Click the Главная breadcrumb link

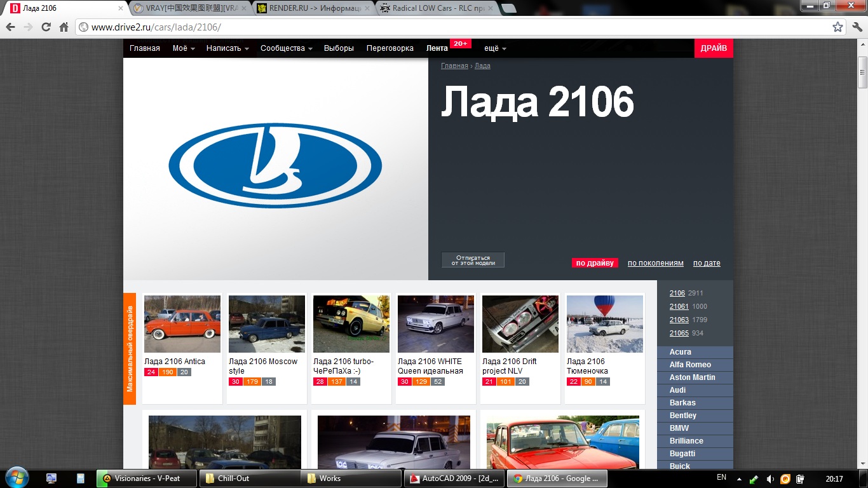(x=454, y=65)
